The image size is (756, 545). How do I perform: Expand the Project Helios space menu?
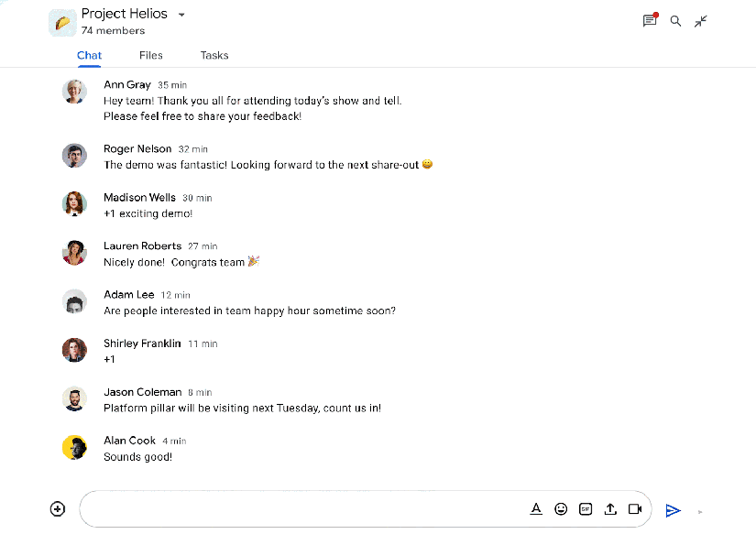pyautogui.click(x=181, y=14)
